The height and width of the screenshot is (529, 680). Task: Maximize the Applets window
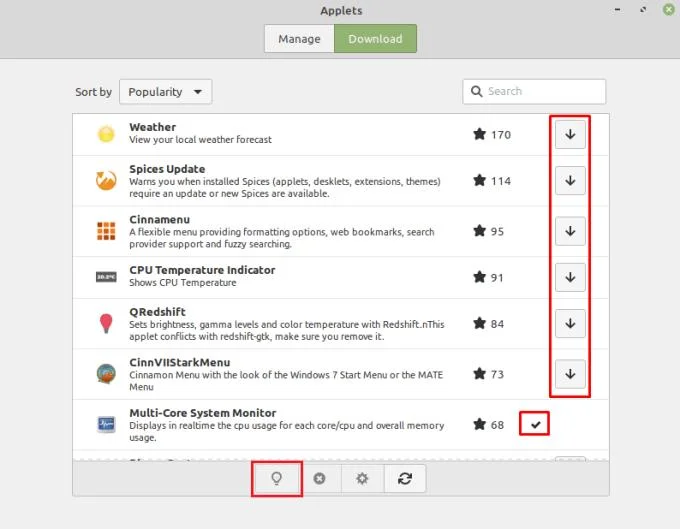pos(643,9)
